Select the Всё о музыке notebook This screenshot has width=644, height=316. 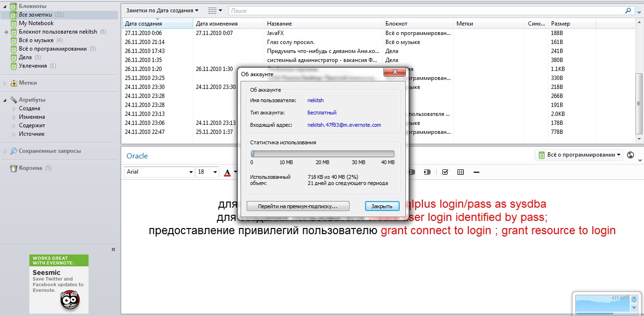click(36, 40)
